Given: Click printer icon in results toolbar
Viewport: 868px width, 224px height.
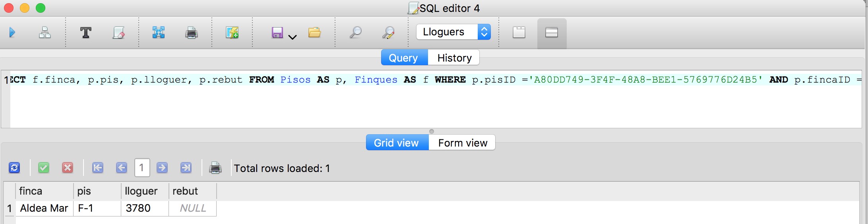Looking at the screenshot, I should tap(215, 168).
